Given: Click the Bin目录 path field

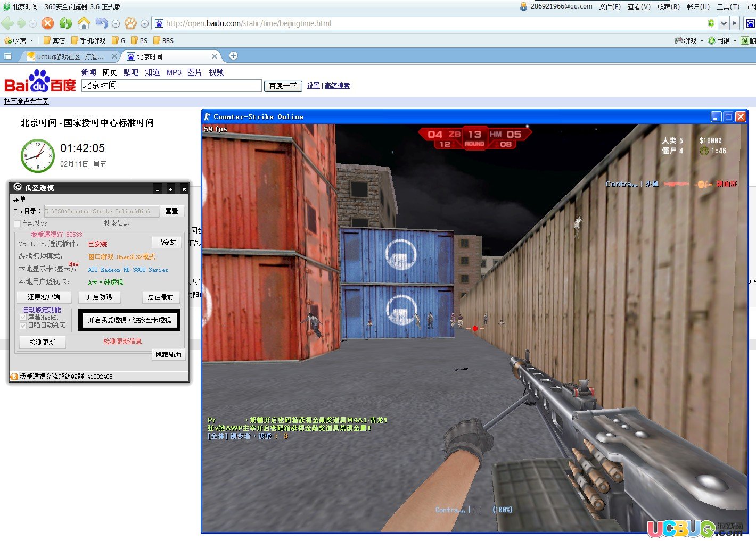Looking at the screenshot, I should (x=102, y=211).
